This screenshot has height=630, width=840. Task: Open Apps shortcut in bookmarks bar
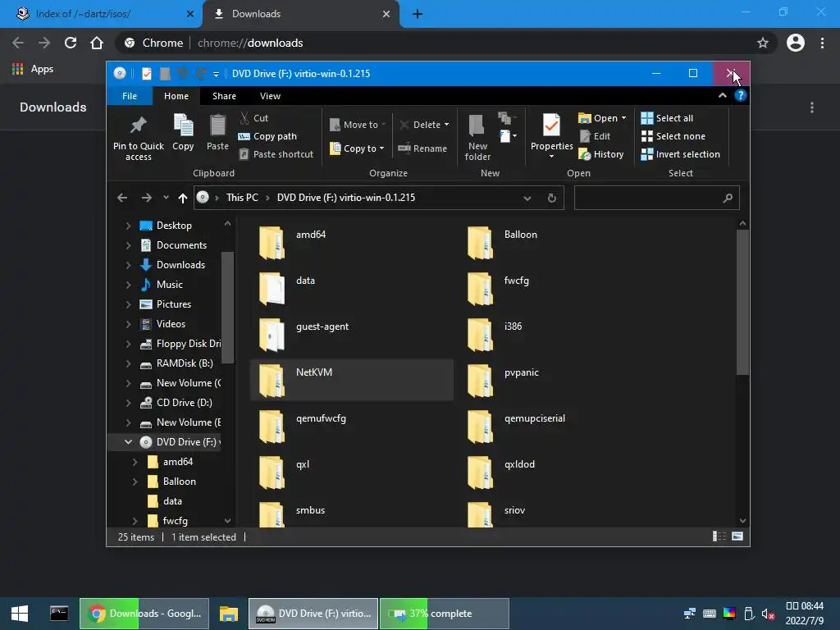[x=33, y=69]
